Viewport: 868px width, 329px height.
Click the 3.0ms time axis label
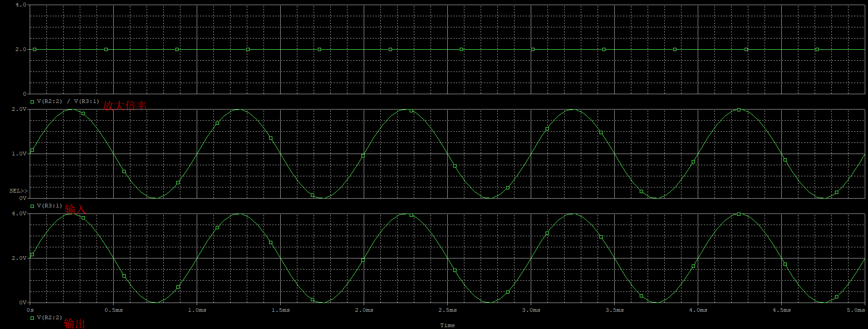coord(531,310)
